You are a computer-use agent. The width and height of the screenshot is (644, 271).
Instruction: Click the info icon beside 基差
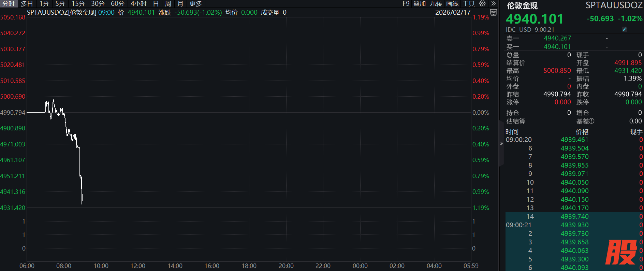coord(591,121)
